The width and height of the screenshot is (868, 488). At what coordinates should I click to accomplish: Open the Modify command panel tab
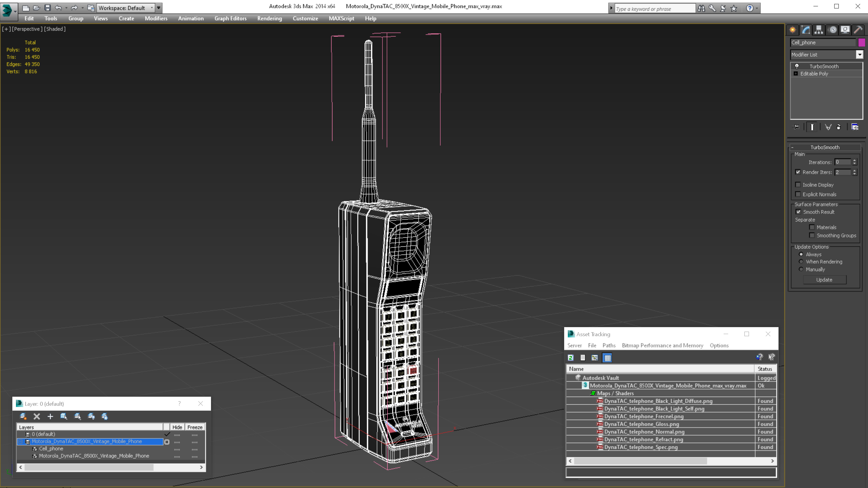point(806,30)
